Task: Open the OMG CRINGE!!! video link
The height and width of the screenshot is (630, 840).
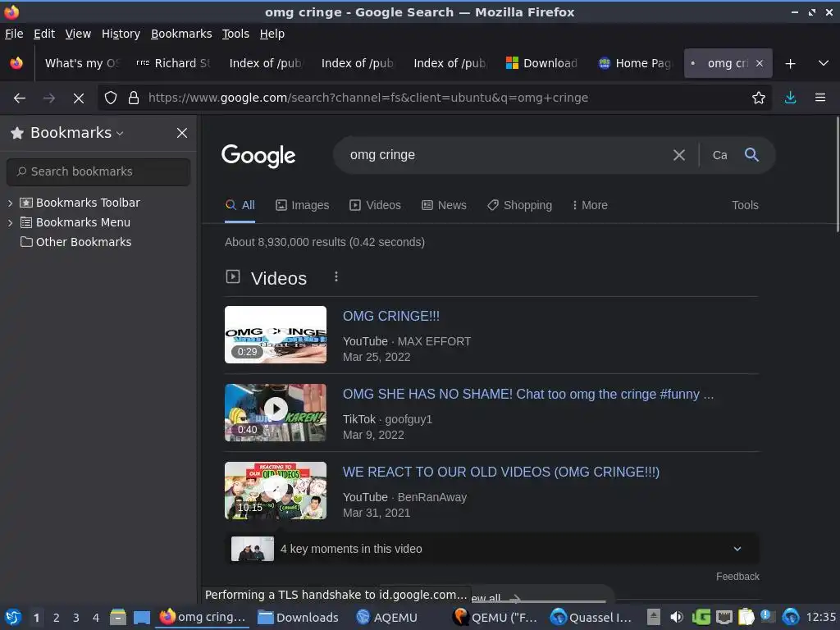Action: pos(391,316)
